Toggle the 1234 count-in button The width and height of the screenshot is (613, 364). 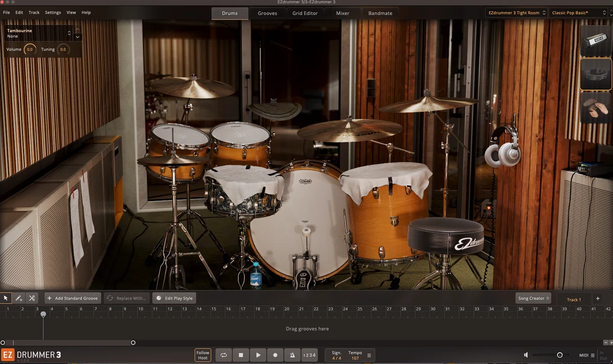coord(309,355)
